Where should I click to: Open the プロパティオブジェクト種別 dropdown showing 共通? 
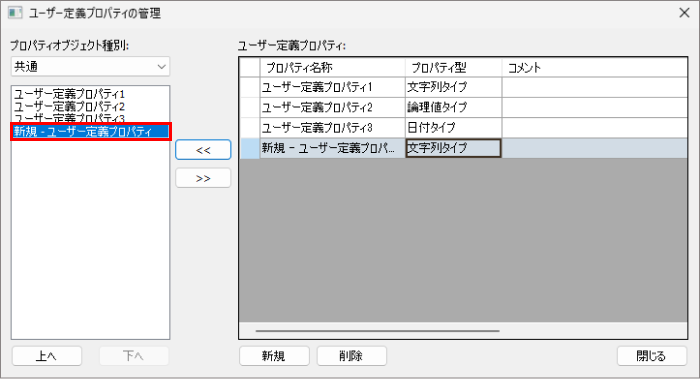pos(90,67)
